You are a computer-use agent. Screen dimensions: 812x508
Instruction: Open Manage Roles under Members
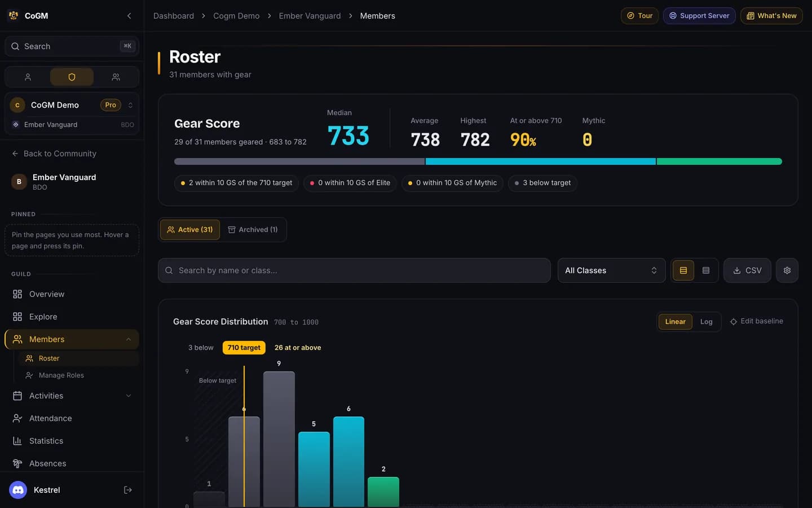coord(78,375)
